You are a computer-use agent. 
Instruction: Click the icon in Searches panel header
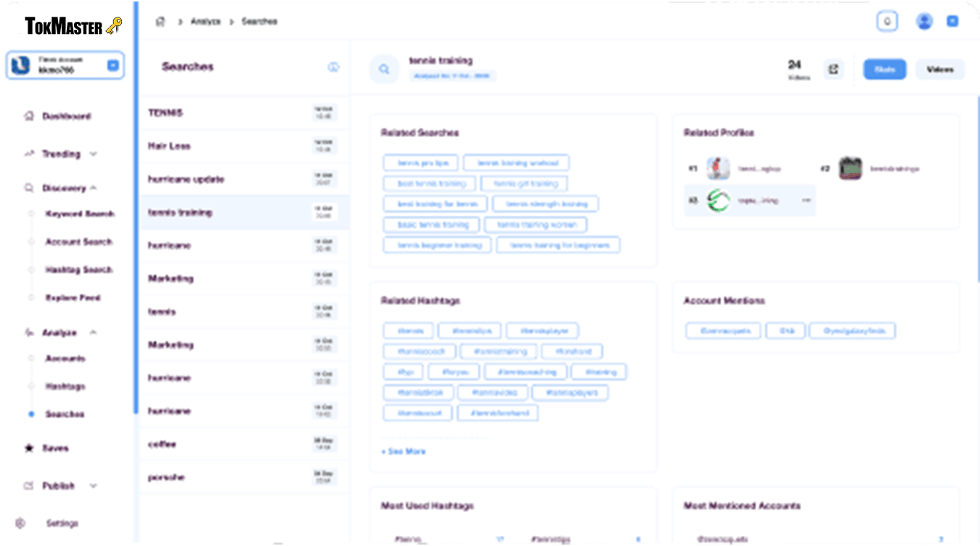click(x=333, y=67)
